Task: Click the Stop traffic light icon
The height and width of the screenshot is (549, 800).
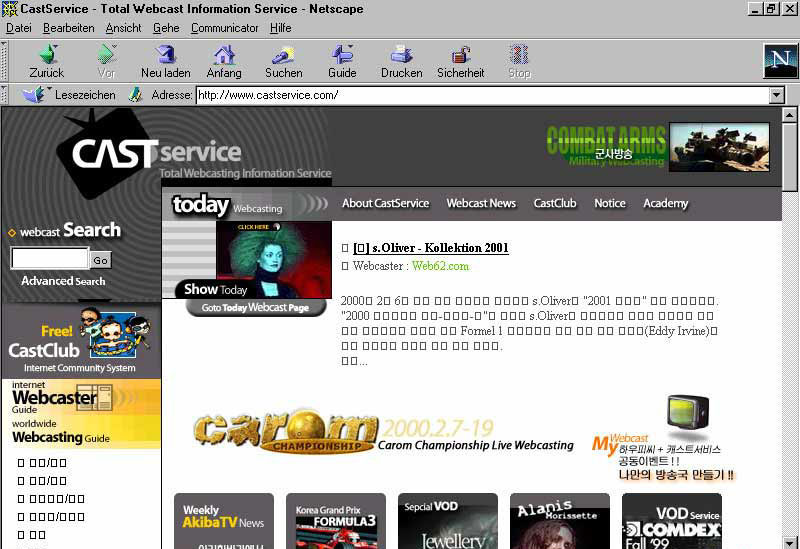Action: tap(519, 55)
